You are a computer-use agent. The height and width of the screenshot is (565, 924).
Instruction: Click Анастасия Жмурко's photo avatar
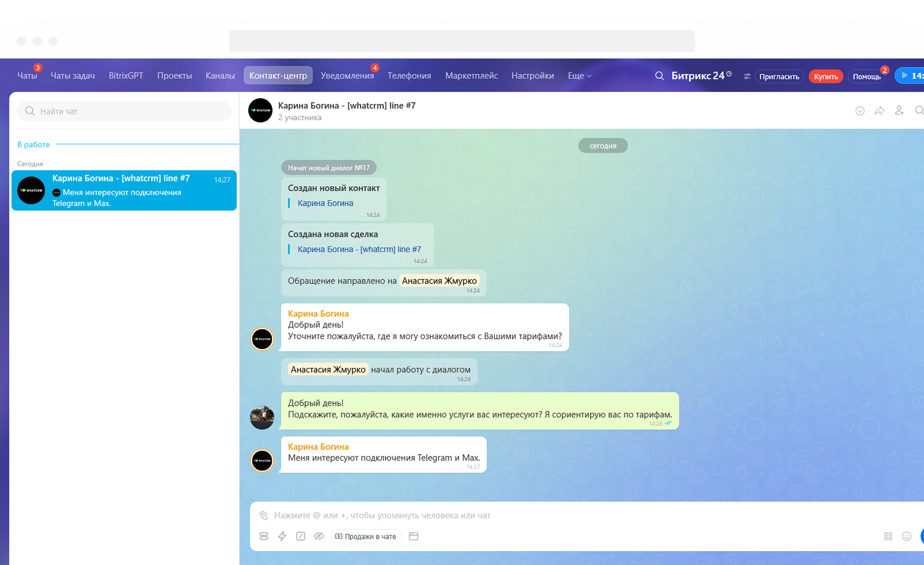point(262,417)
